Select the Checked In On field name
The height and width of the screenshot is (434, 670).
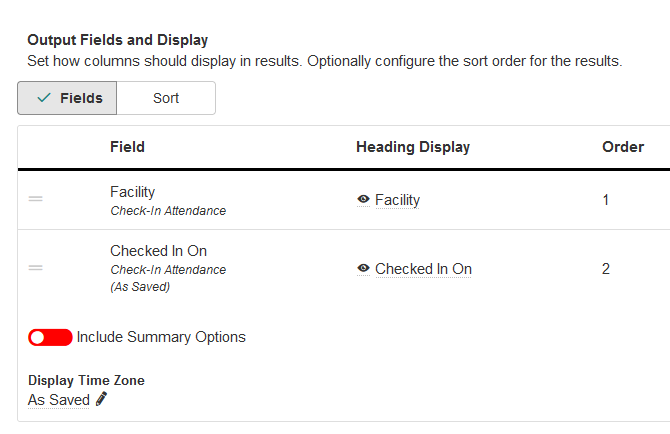click(158, 251)
